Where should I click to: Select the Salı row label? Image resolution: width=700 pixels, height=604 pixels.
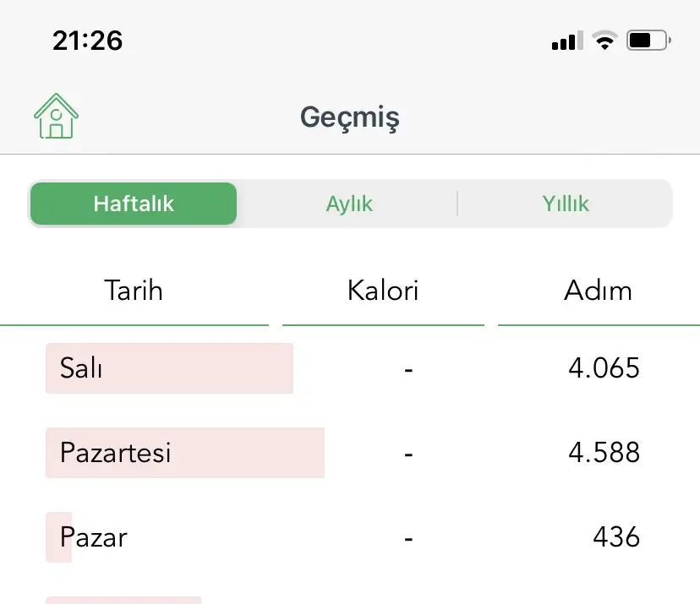[x=81, y=368]
